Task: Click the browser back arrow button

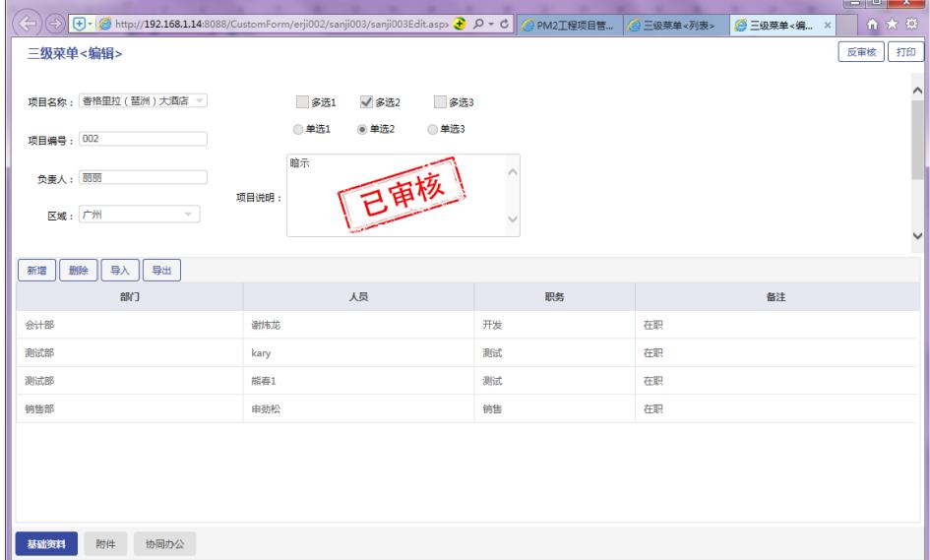Action: [x=17, y=22]
